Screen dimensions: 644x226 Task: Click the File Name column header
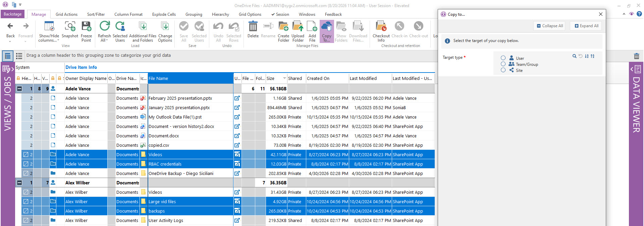coord(191,78)
